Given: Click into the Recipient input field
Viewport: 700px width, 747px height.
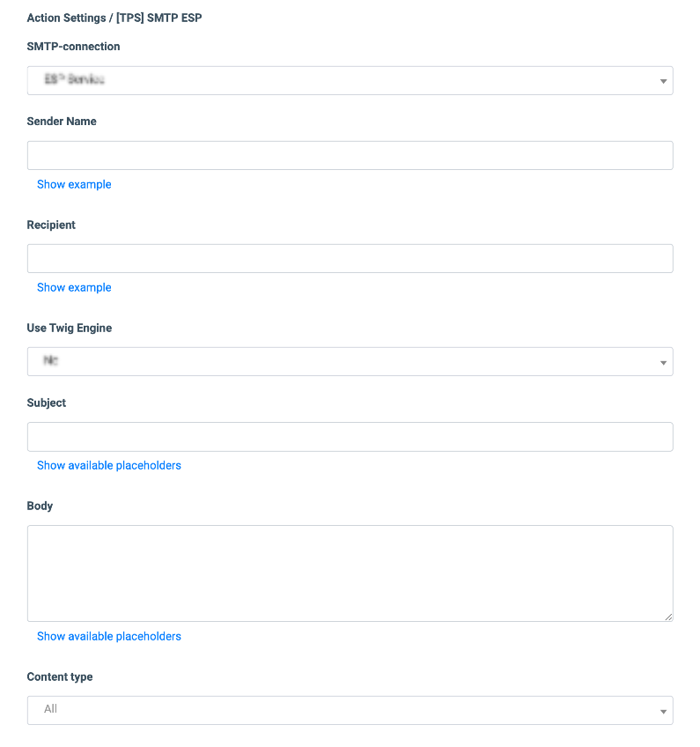Looking at the screenshot, I should (x=350, y=258).
